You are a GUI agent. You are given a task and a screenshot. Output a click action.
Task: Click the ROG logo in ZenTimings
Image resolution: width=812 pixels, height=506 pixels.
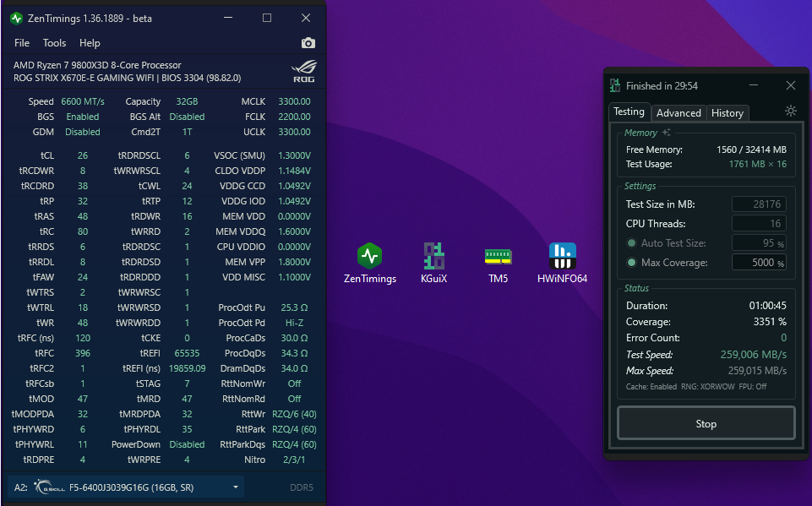pos(304,72)
